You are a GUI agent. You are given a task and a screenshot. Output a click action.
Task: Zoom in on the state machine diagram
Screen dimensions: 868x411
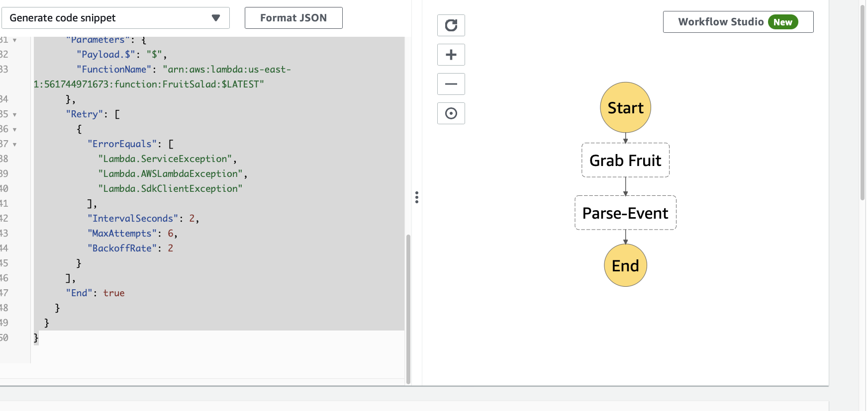tap(451, 55)
